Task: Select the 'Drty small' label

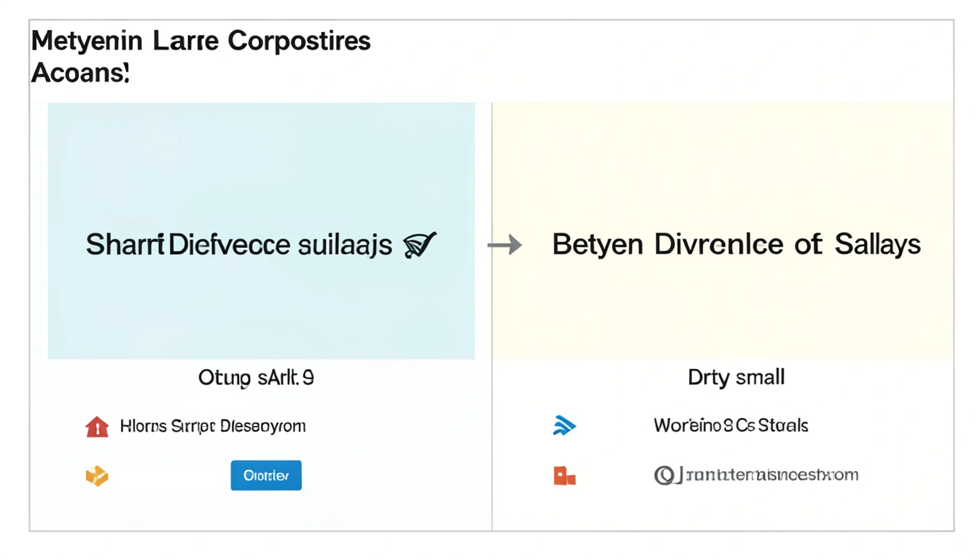Action: pos(736,377)
